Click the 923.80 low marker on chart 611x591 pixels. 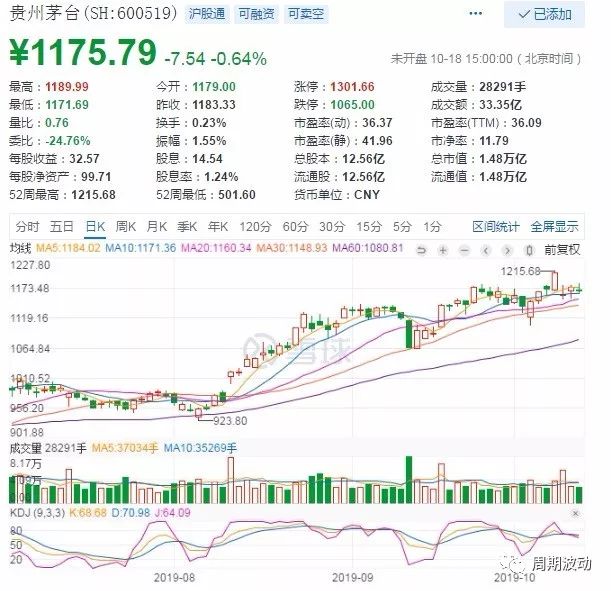(x=230, y=421)
